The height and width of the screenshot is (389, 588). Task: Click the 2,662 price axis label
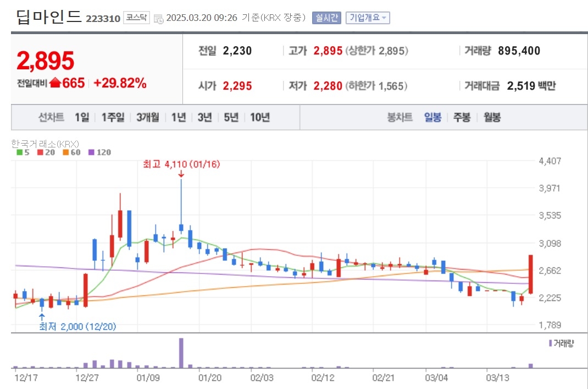pyautogui.click(x=550, y=270)
